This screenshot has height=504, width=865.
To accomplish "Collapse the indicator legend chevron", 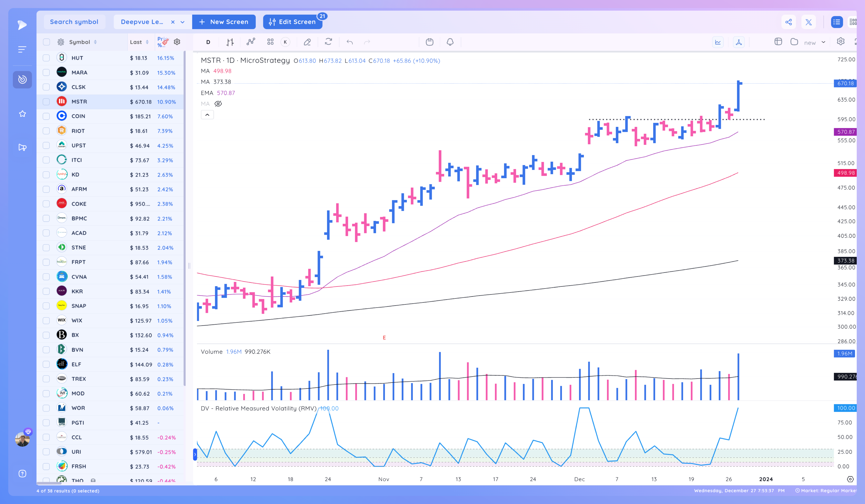I will [207, 115].
